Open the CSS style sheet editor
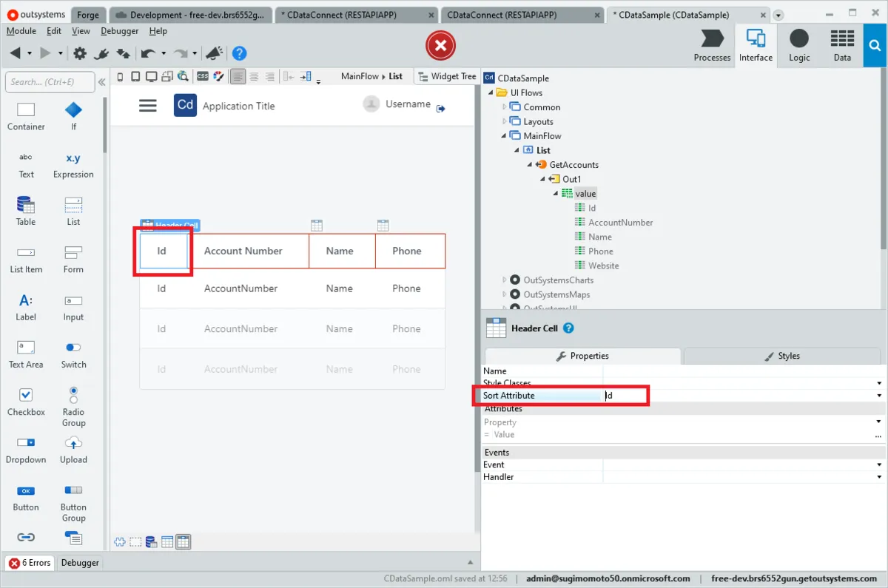888x588 pixels. click(x=202, y=76)
